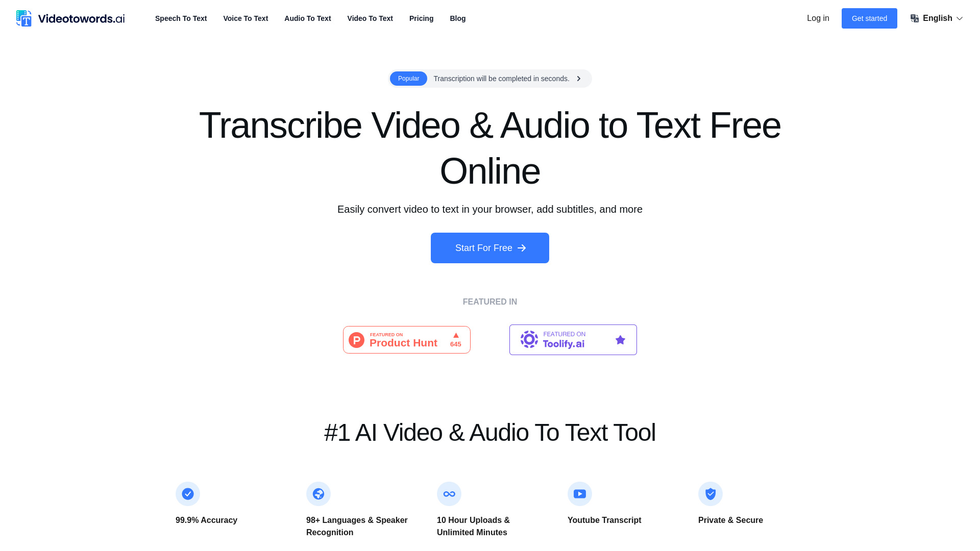Click the 10 Hour Uploads infinity icon
Image resolution: width=980 pixels, height=551 pixels.
(449, 493)
